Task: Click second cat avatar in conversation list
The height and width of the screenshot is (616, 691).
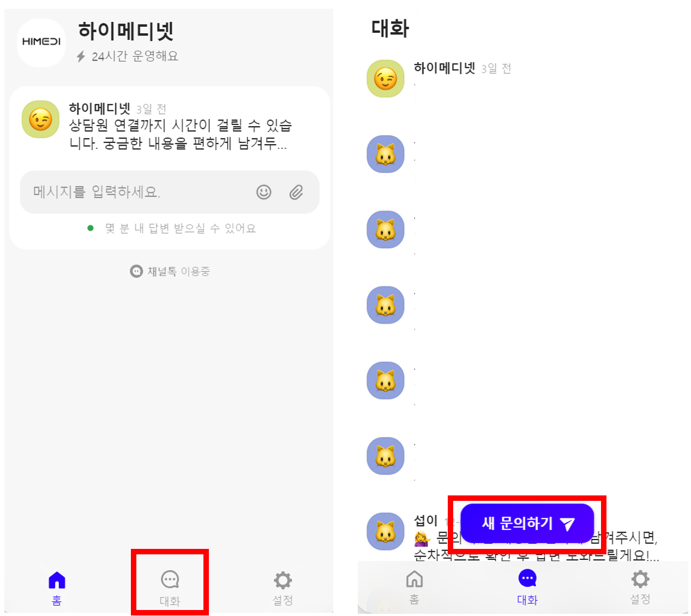Action: (x=386, y=230)
